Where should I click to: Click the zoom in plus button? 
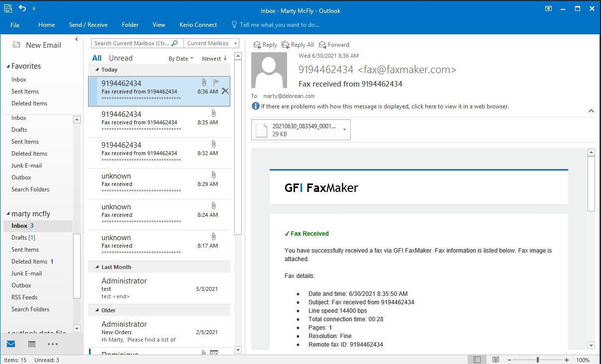(x=567, y=360)
